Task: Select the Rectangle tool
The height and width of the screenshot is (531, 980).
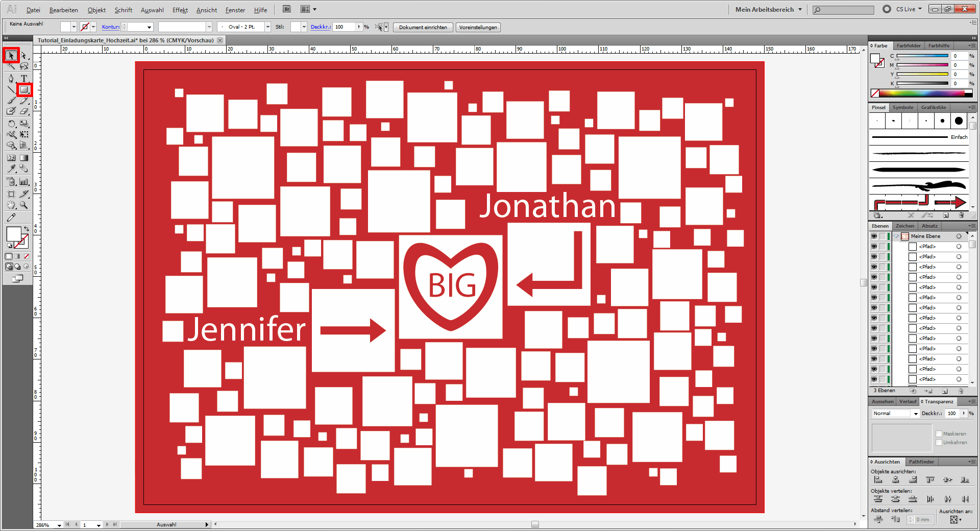Action: coord(23,90)
